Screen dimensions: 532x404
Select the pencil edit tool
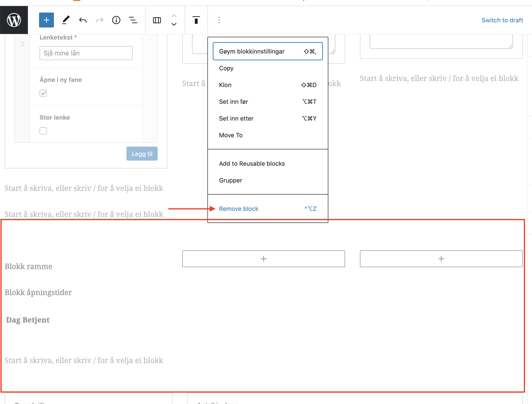(66, 20)
